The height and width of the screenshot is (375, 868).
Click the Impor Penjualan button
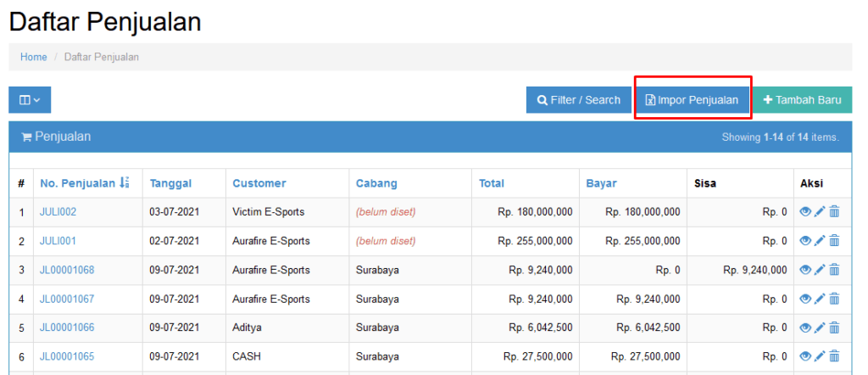tap(692, 100)
